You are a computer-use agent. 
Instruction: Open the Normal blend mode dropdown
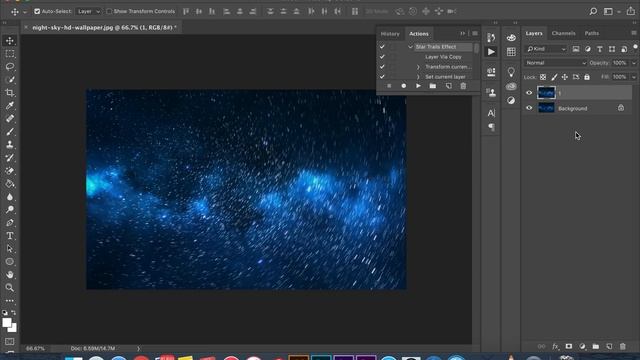coord(556,63)
